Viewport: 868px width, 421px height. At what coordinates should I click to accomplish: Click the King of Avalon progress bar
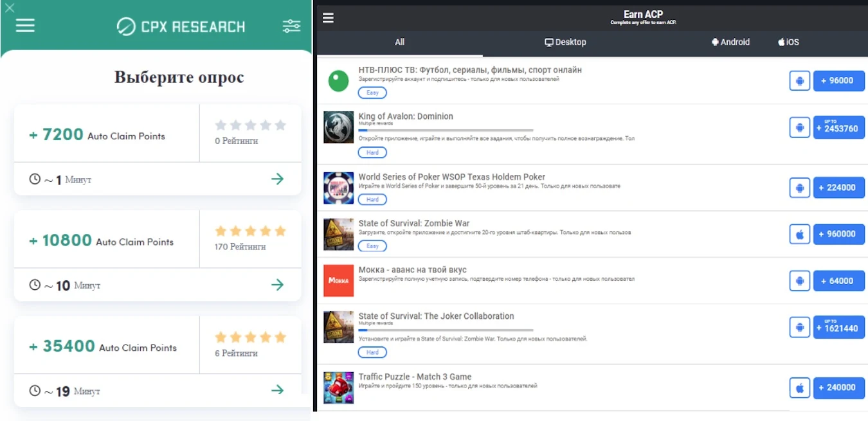click(446, 130)
